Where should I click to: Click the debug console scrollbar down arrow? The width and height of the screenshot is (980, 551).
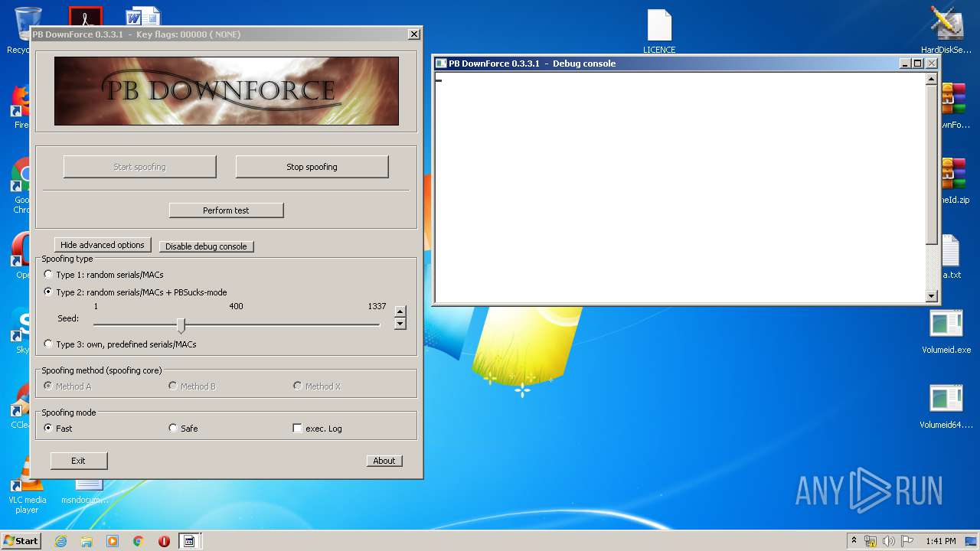point(932,296)
